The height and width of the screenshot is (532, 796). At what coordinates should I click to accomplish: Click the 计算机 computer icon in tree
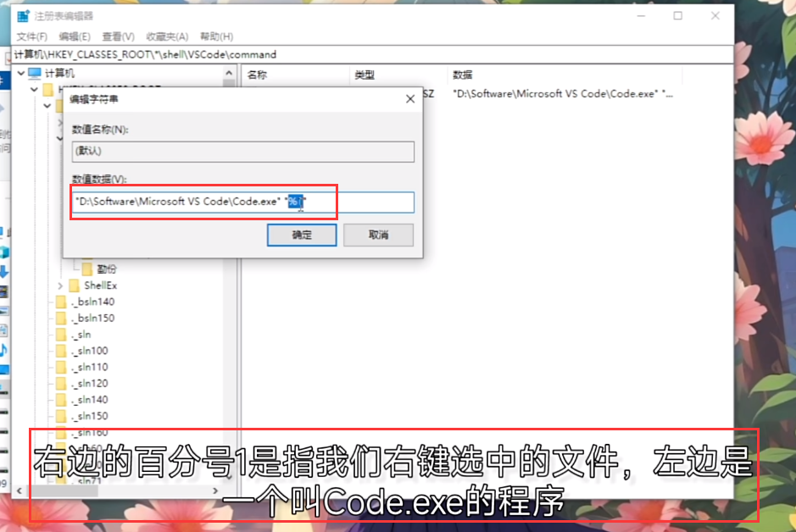(x=34, y=74)
